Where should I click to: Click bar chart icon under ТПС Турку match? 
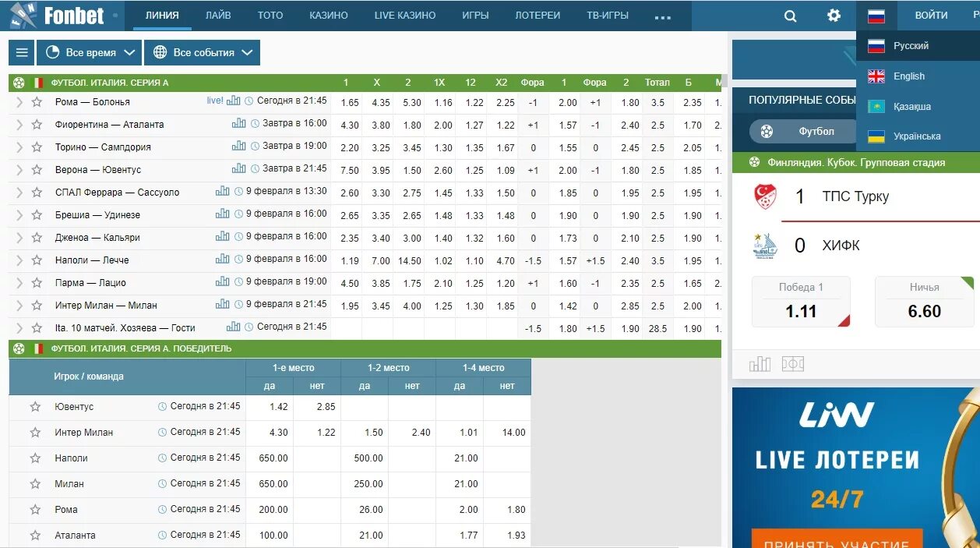(x=760, y=363)
